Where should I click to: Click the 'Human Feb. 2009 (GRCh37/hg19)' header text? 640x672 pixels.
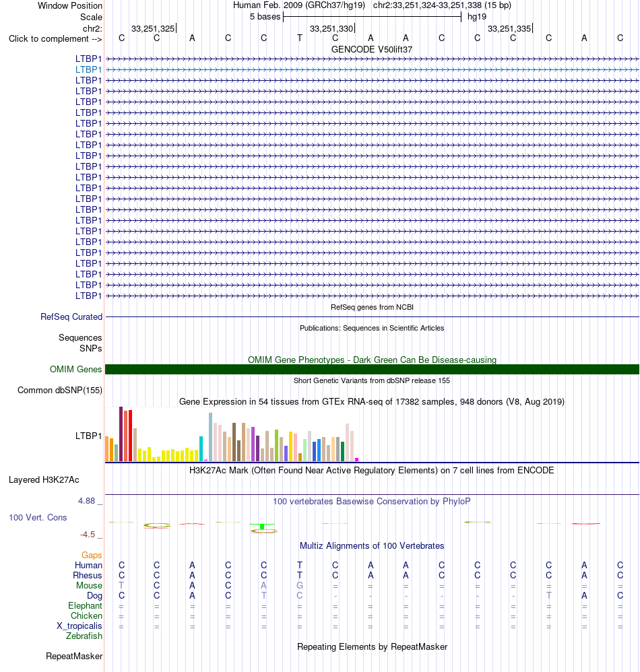[299, 5]
